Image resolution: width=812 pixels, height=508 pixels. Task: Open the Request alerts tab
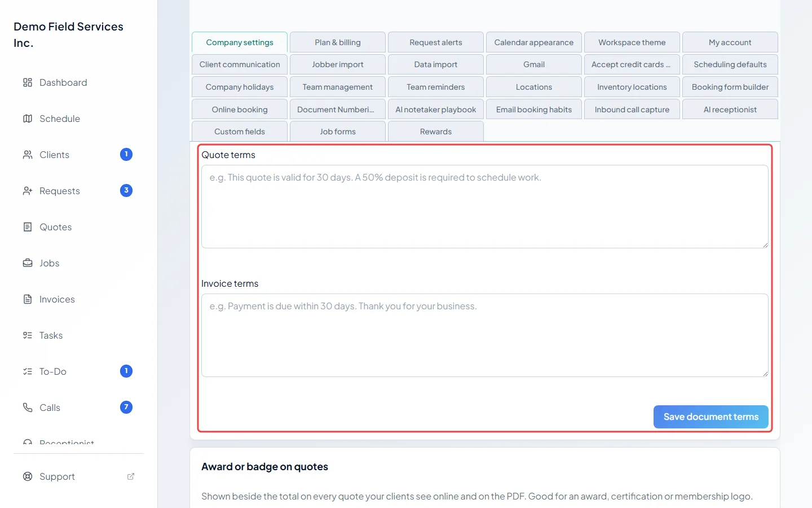point(436,42)
